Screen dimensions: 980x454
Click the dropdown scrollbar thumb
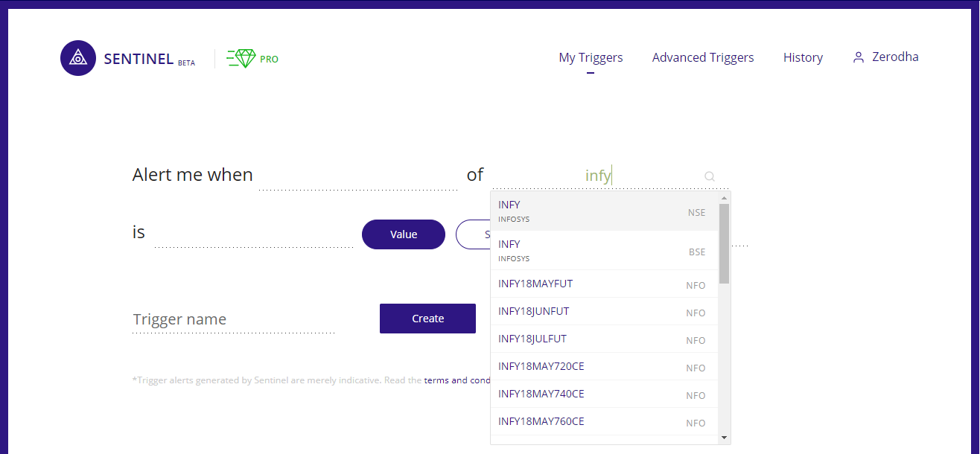(x=724, y=243)
